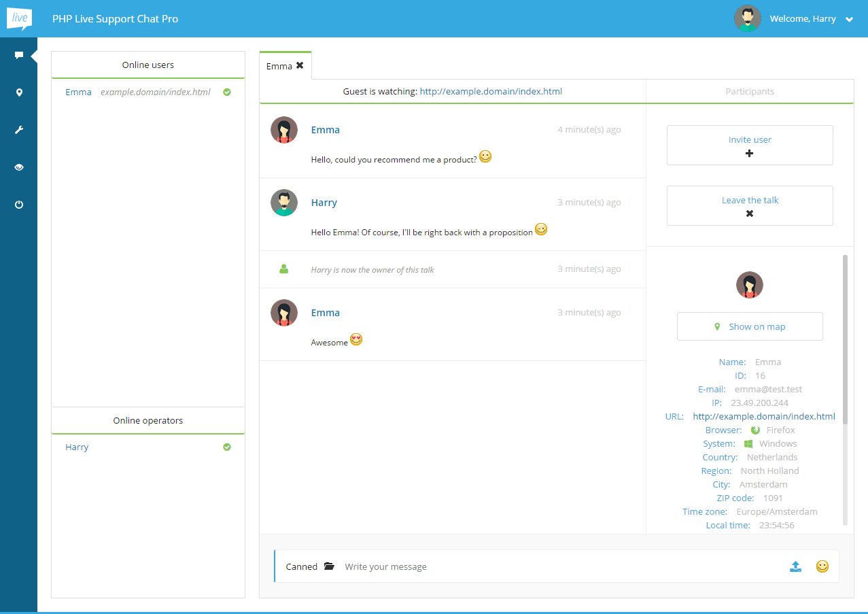Click the PHP Live logo icon
868x614 pixels.
pos(19,18)
